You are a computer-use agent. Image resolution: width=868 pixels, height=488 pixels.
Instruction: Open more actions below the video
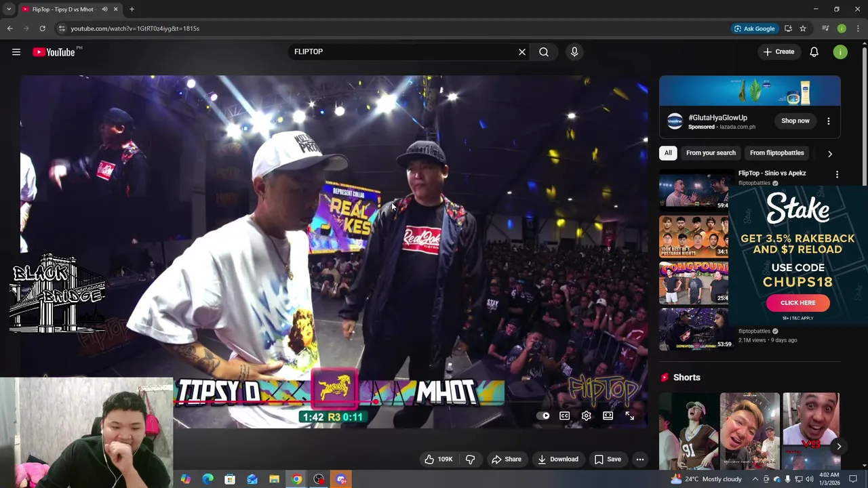point(639,459)
